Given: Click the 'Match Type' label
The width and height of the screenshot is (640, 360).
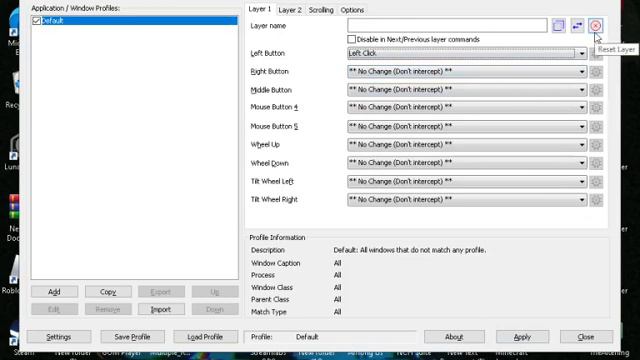Looking at the screenshot, I should click(x=269, y=312).
